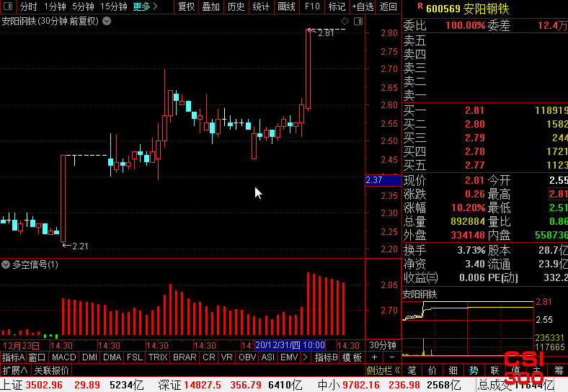The image size is (568, 392).
Task: Click the 模板 template button
Action: [352, 357]
